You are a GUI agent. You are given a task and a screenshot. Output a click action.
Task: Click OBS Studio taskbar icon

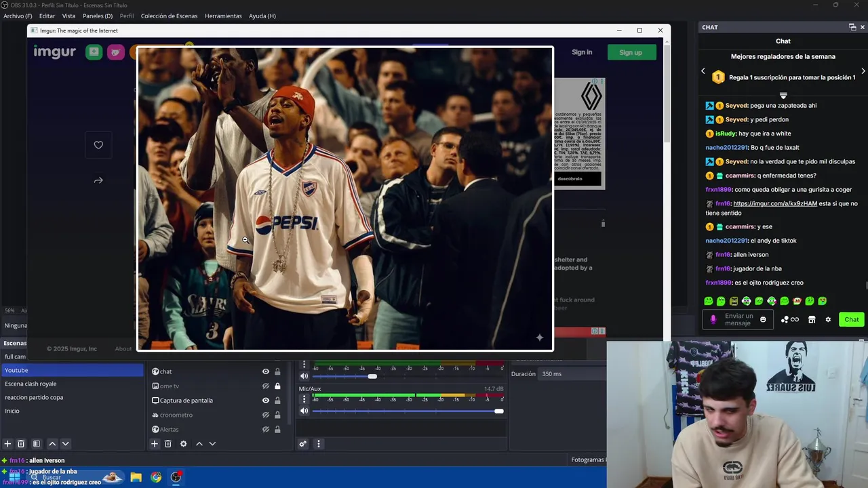(x=176, y=477)
